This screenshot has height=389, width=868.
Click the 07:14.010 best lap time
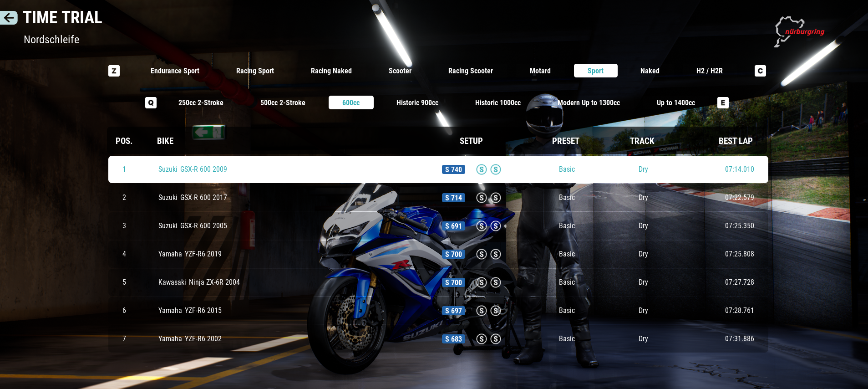coord(740,169)
